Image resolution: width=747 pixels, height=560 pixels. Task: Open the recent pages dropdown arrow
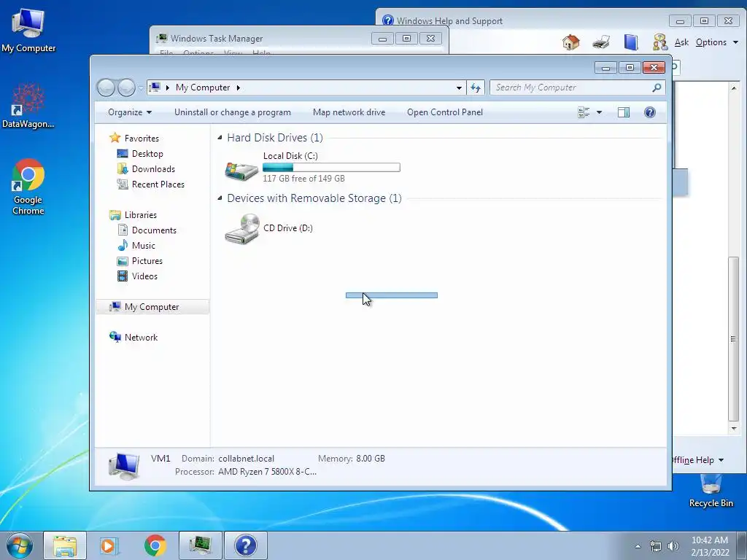point(141,87)
